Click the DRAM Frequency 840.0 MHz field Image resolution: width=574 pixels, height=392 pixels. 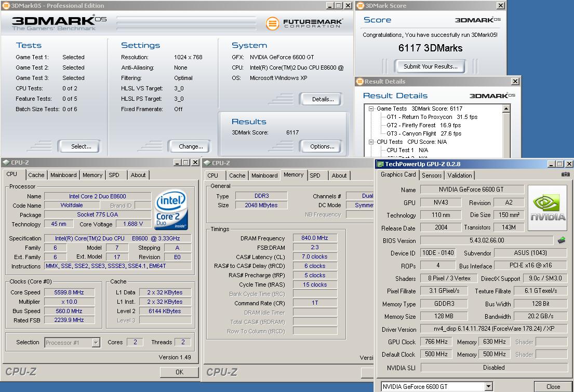tap(315, 238)
